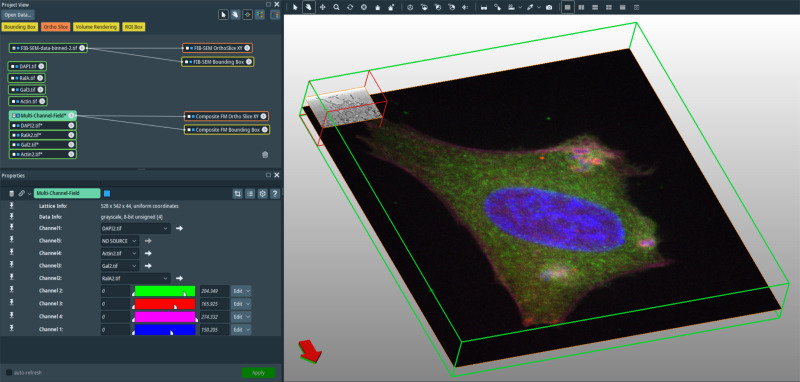Click the Seek target icon
The width and height of the screenshot is (800, 382).
(x=364, y=7)
